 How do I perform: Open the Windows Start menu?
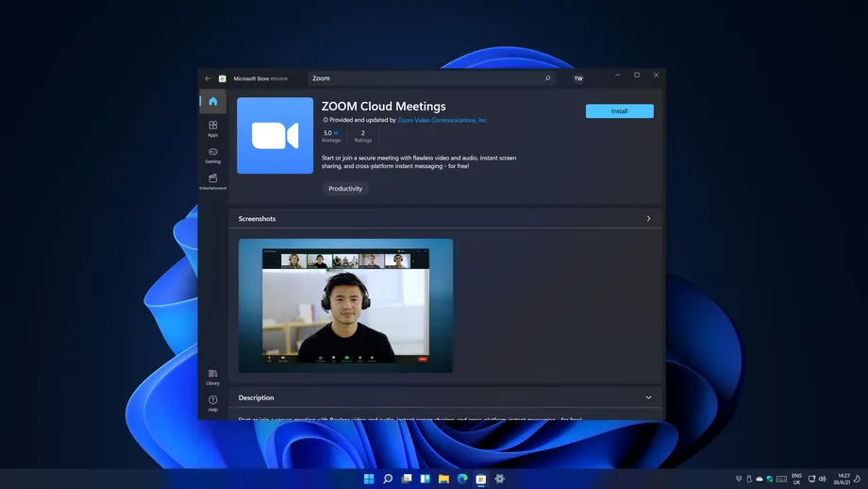coord(369,479)
